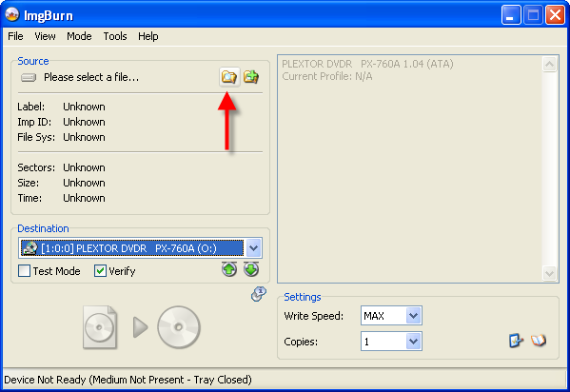Open the Tools menu
The height and width of the screenshot is (392, 570).
115,36
